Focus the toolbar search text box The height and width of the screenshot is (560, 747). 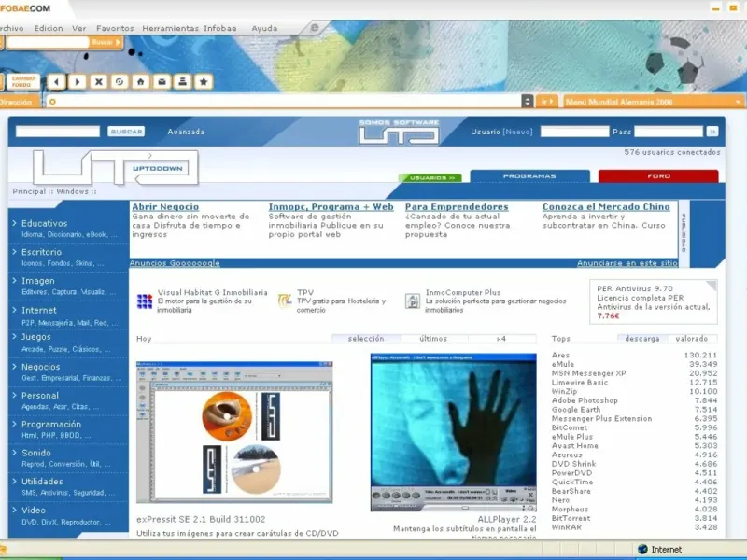pyautogui.click(x=48, y=42)
